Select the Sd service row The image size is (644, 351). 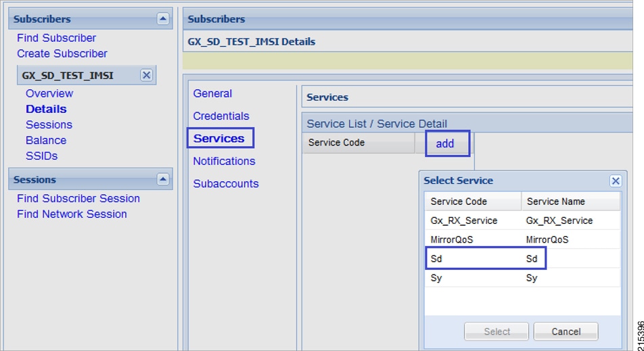522,258
